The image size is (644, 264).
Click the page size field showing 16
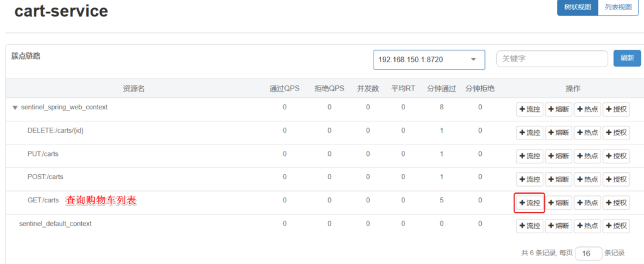588,253
